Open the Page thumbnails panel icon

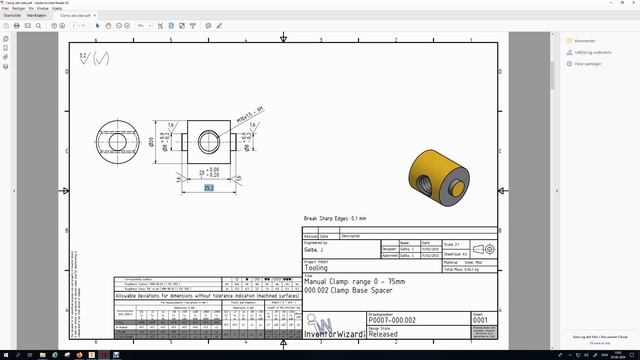(6, 39)
